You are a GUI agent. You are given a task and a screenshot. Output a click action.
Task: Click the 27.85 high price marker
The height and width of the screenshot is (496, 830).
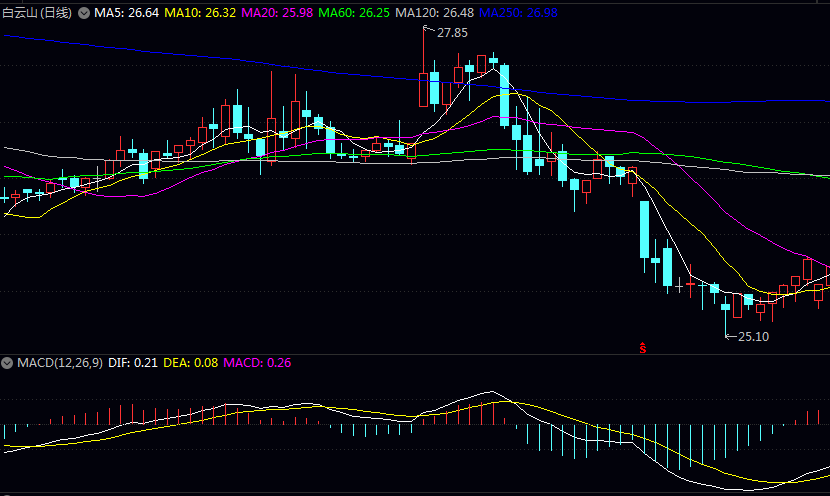coord(452,33)
